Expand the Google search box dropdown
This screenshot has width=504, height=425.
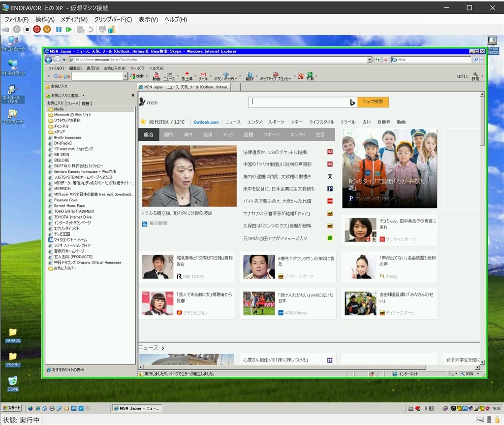pos(125,76)
